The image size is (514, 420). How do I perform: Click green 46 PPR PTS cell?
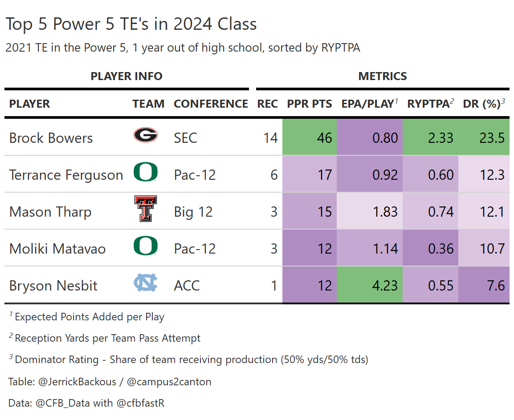coord(310,137)
